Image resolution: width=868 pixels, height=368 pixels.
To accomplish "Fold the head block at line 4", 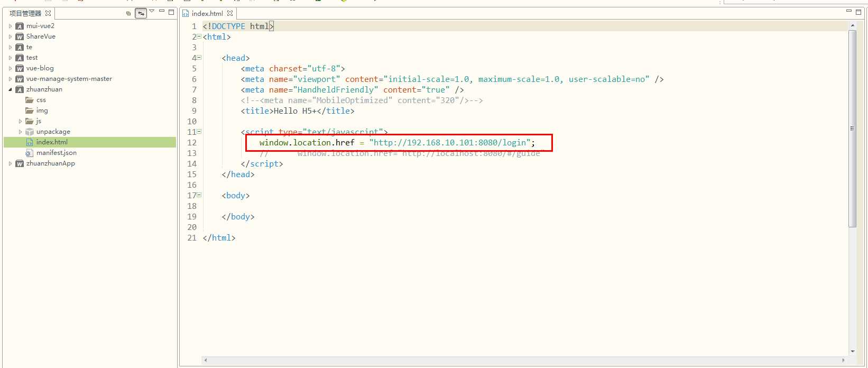I will click(199, 58).
